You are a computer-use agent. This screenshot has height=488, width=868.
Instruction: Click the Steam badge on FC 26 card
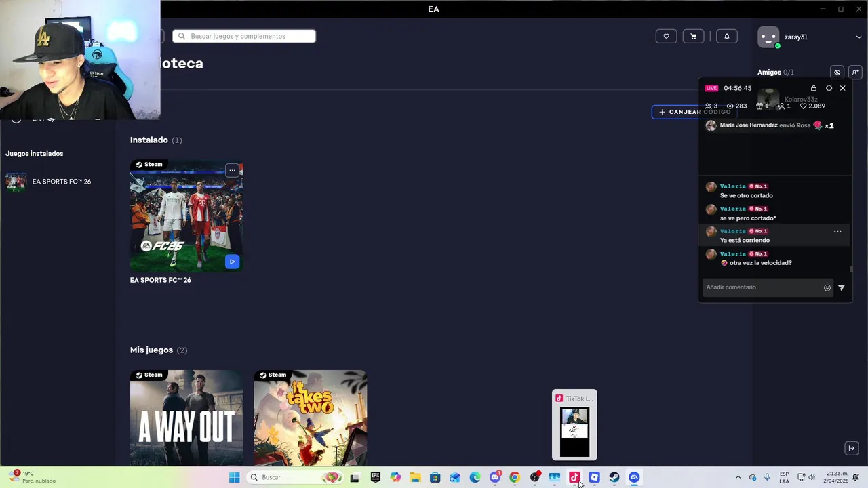pyautogui.click(x=149, y=164)
